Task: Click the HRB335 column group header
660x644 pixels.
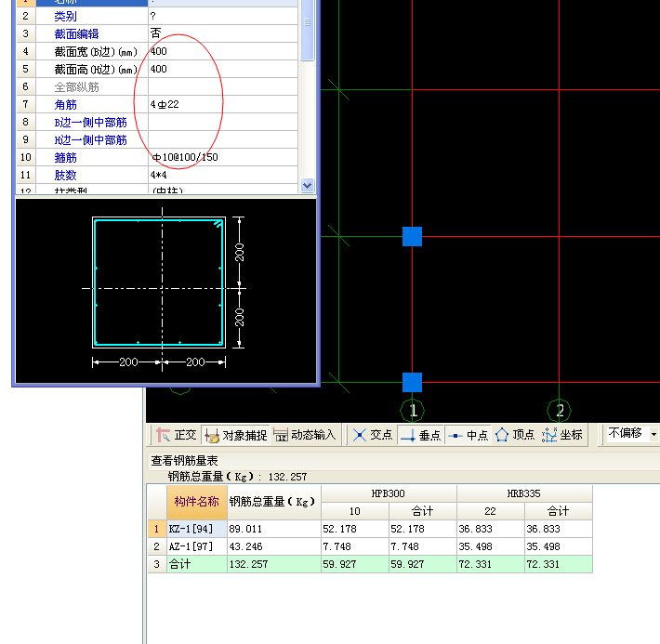Action: tap(524, 493)
